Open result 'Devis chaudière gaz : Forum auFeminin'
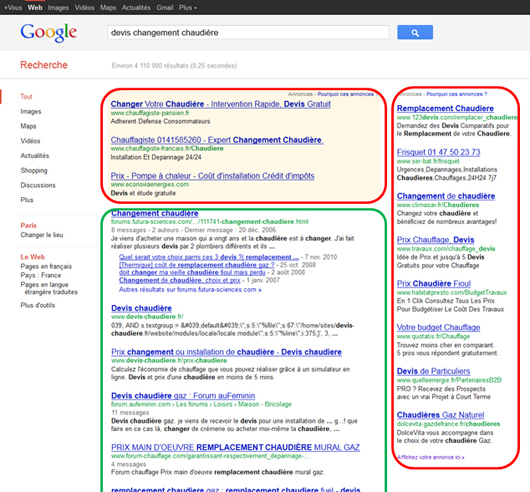 (x=183, y=395)
